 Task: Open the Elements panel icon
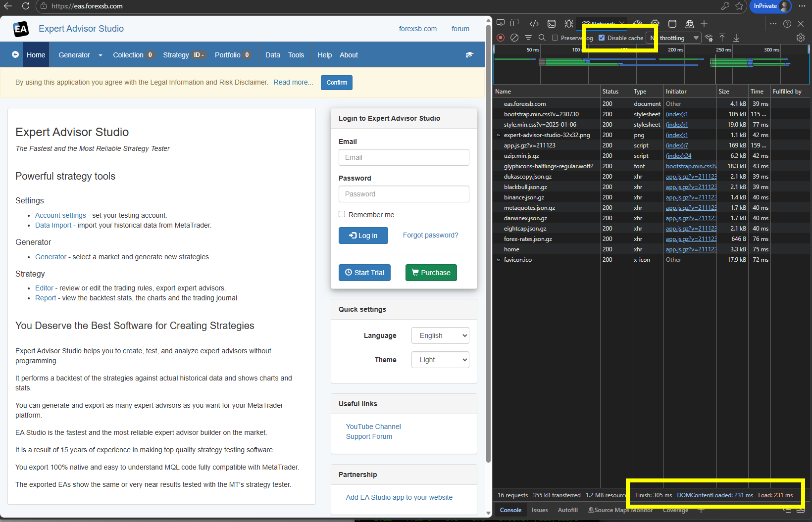(534, 24)
